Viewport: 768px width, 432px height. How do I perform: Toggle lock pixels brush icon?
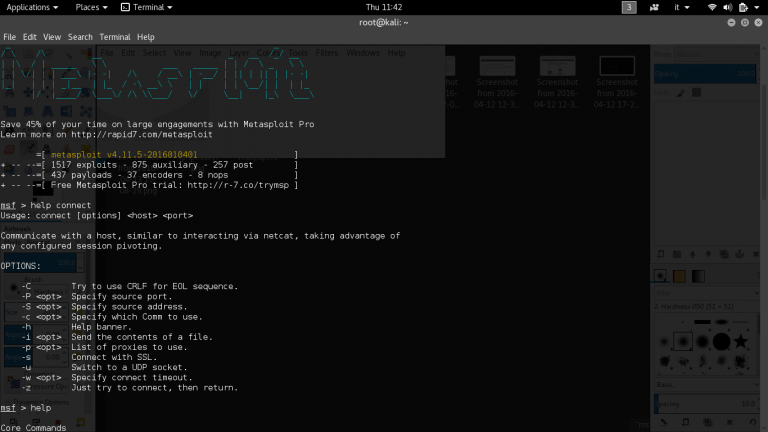pyautogui.click(x=681, y=93)
